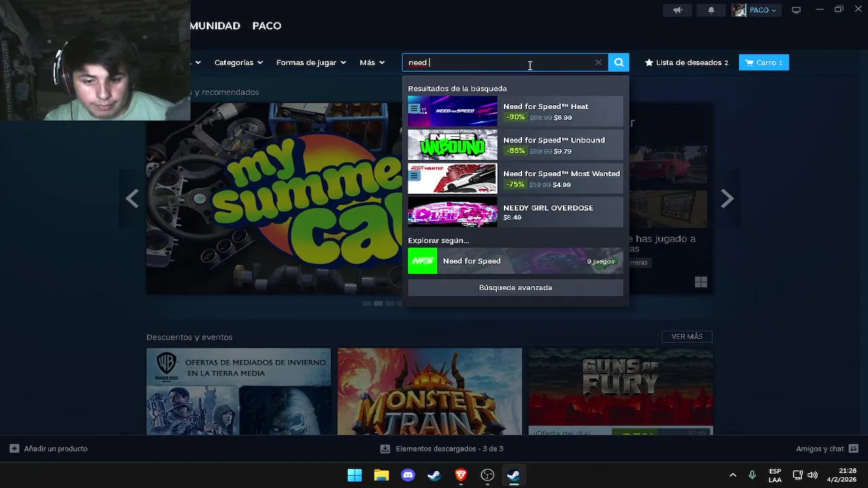Open the announcements megaphone icon
This screenshot has width=868, height=488.
[x=677, y=10]
